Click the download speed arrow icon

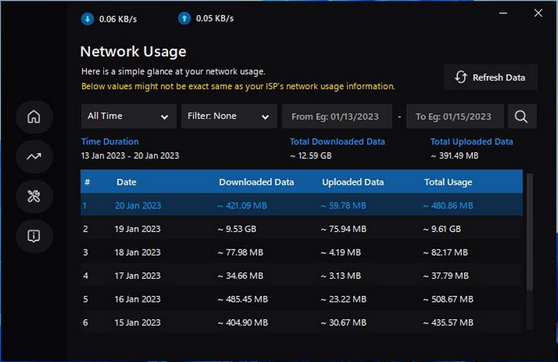click(x=87, y=19)
